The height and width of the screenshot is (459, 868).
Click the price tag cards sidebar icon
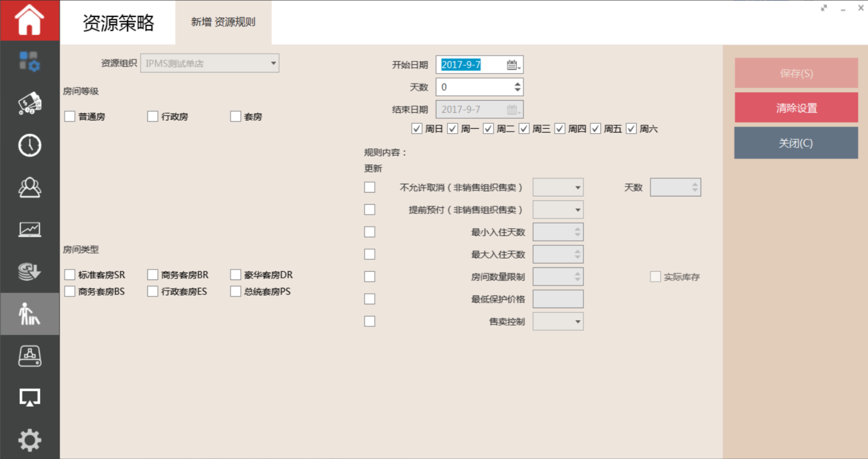point(29,103)
